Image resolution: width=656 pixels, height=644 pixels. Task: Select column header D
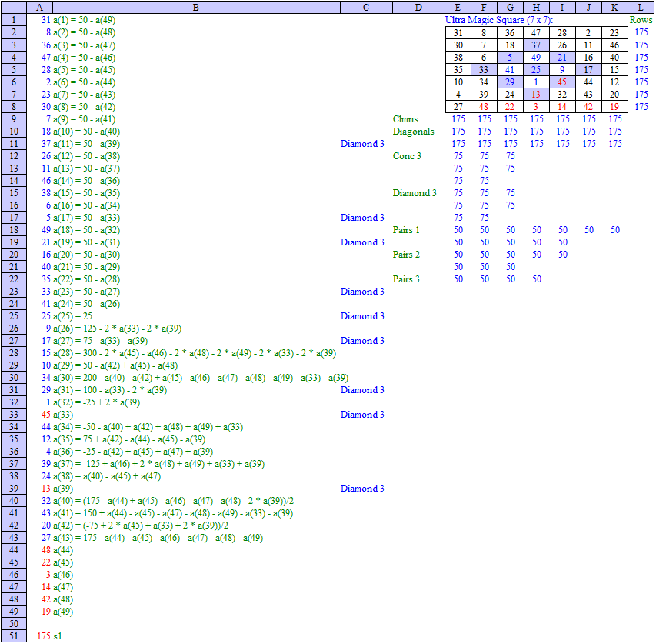click(418, 7)
